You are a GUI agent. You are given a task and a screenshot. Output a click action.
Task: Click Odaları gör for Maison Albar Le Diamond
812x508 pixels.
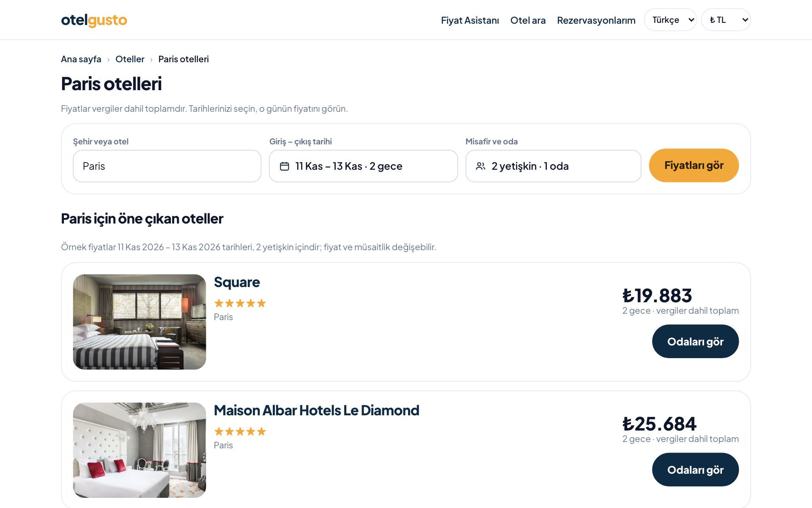[x=695, y=469]
